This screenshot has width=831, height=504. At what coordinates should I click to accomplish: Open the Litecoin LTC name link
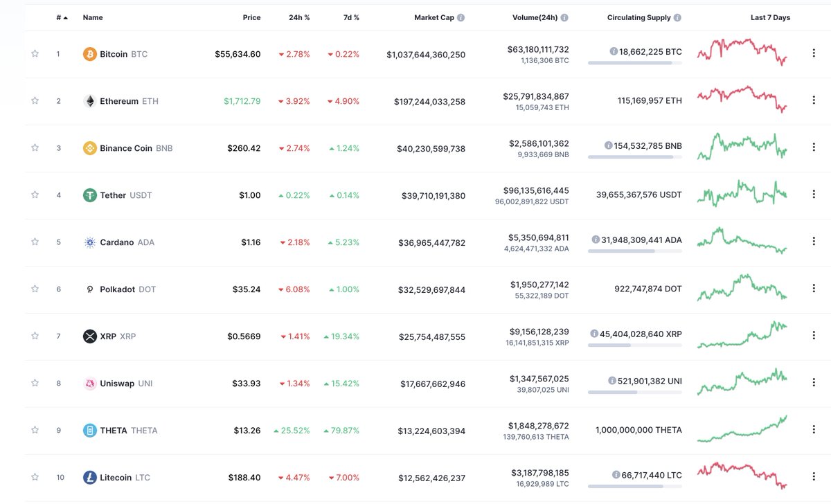pyautogui.click(x=125, y=478)
